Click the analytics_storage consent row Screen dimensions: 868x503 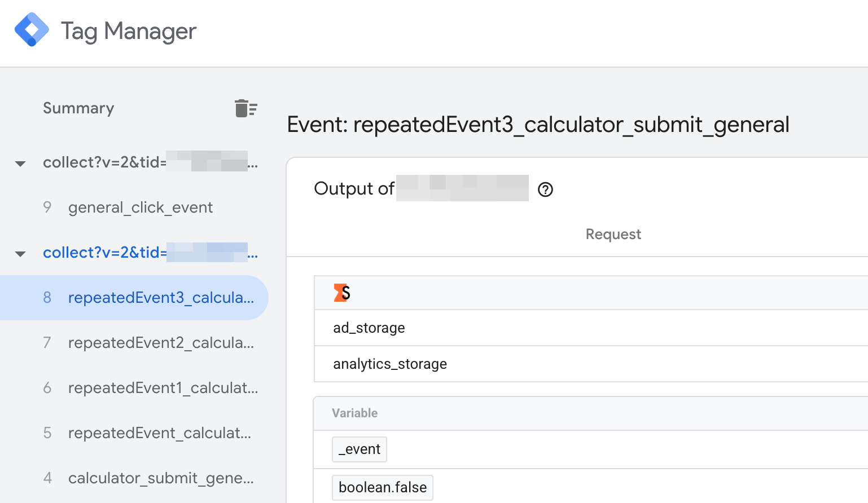tap(390, 364)
